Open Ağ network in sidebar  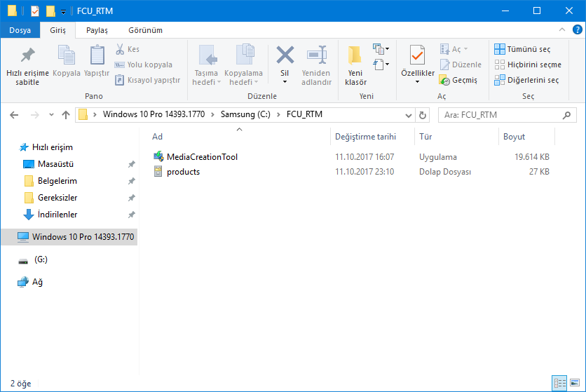click(x=37, y=282)
